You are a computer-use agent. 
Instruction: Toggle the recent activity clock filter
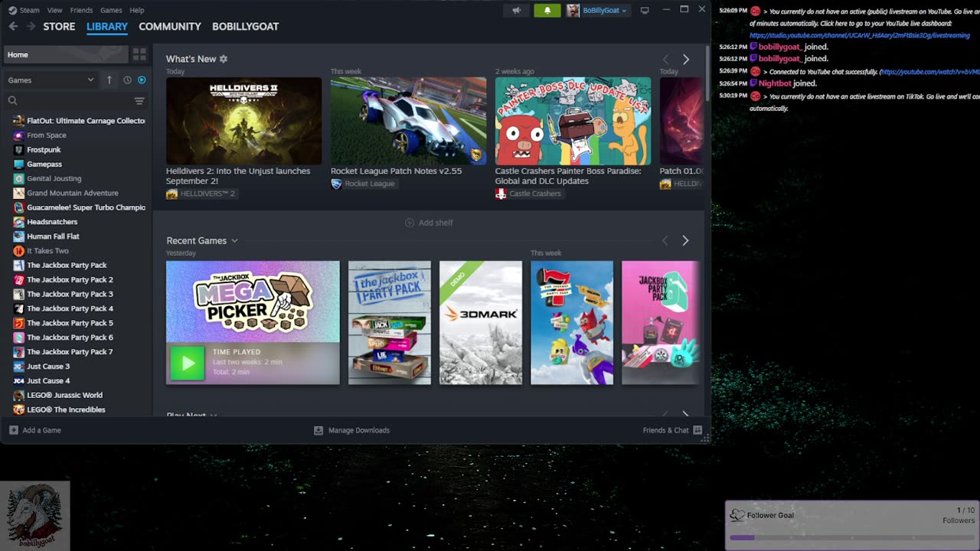127,80
